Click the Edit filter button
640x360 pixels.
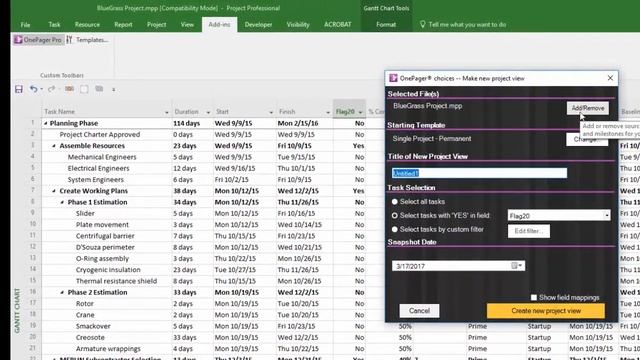click(x=529, y=231)
